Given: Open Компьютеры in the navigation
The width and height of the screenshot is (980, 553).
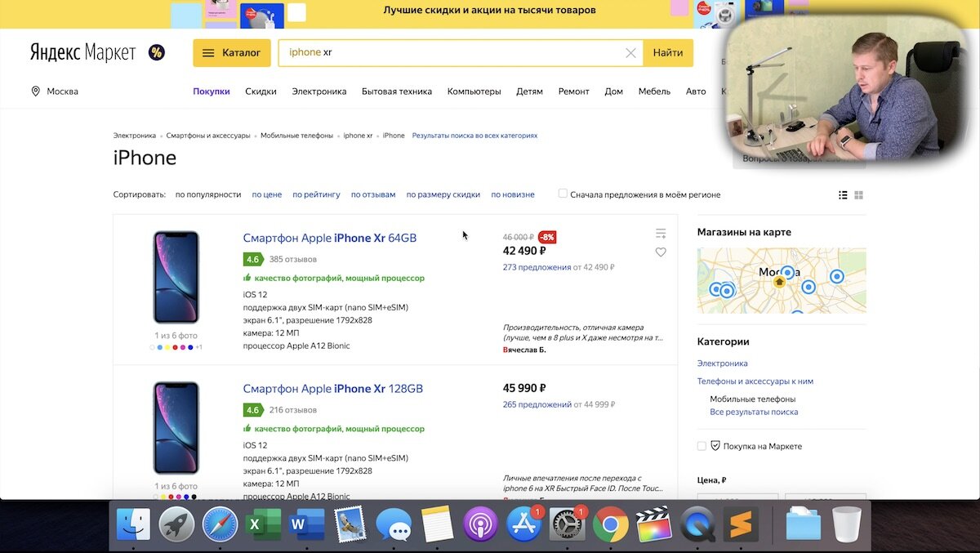Looking at the screenshot, I should 474,91.
